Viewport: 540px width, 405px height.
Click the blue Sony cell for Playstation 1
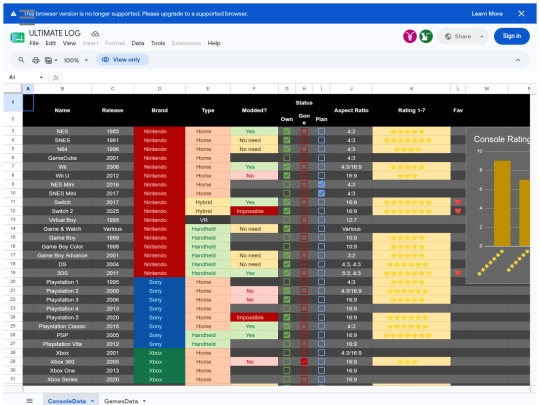tap(159, 282)
